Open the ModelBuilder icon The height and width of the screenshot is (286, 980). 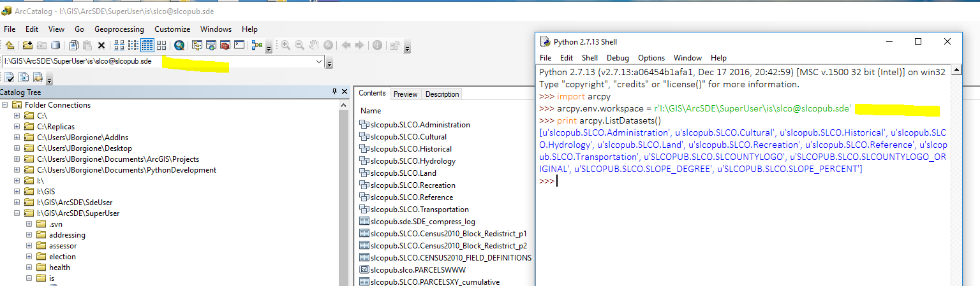(257, 45)
